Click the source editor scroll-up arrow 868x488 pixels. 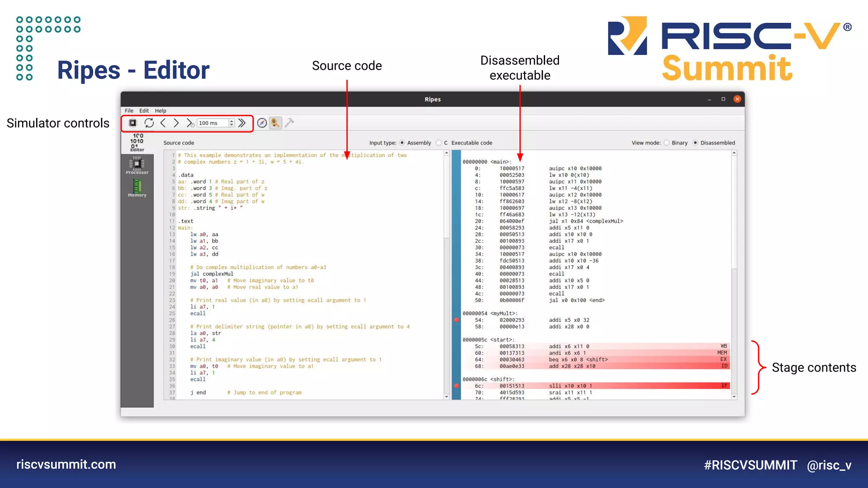[x=446, y=153]
